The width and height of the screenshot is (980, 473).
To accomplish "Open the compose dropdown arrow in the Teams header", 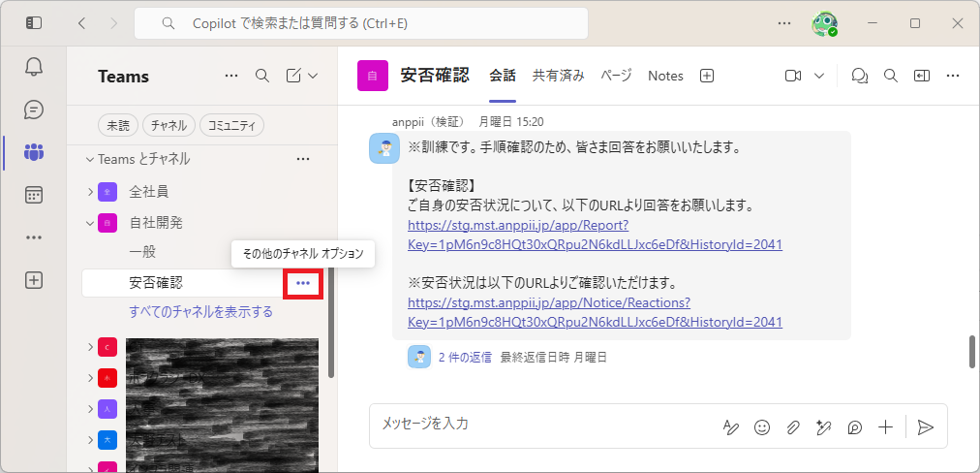I will pyautogui.click(x=313, y=76).
